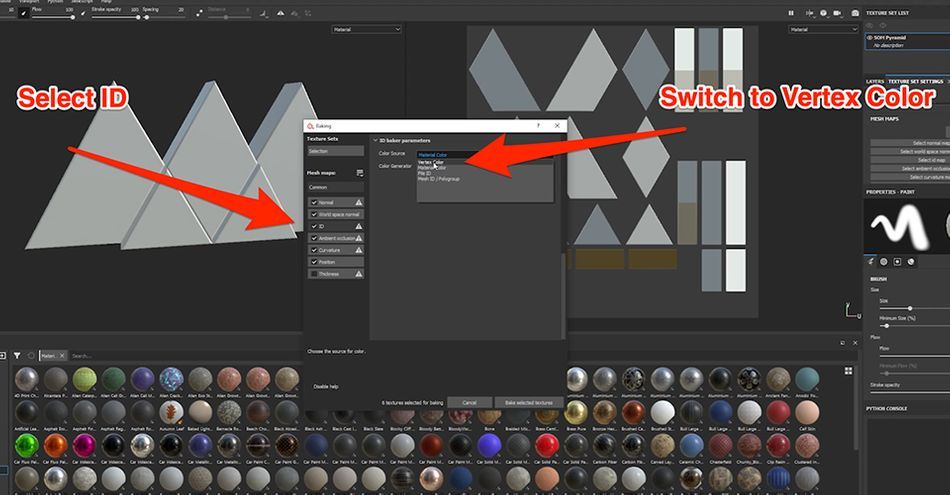The height and width of the screenshot is (495, 950).
Task: Open the mesh maps options icon in the Baking dialog
Action: tap(360, 173)
